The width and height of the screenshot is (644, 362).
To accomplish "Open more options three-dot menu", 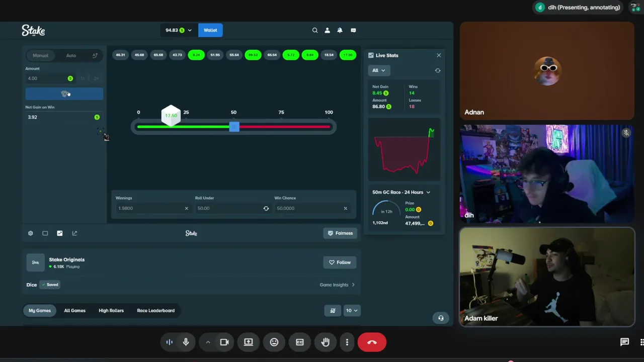I will tap(347, 342).
